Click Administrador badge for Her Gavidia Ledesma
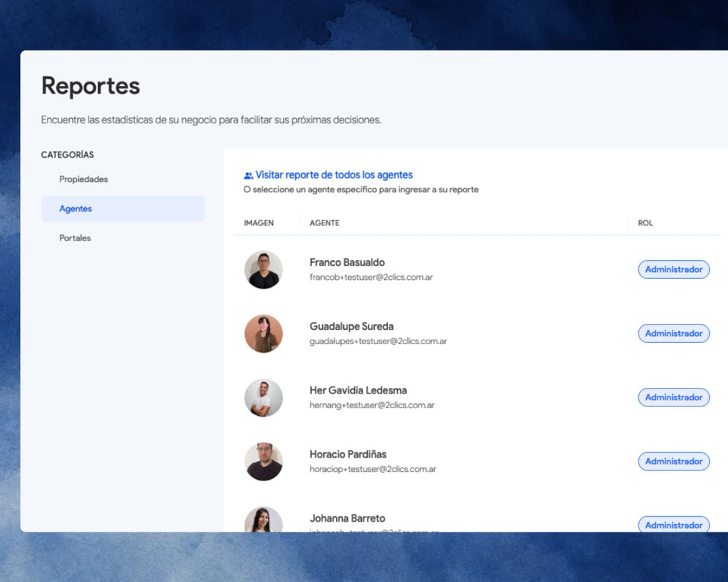This screenshot has width=728, height=582. tap(674, 398)
